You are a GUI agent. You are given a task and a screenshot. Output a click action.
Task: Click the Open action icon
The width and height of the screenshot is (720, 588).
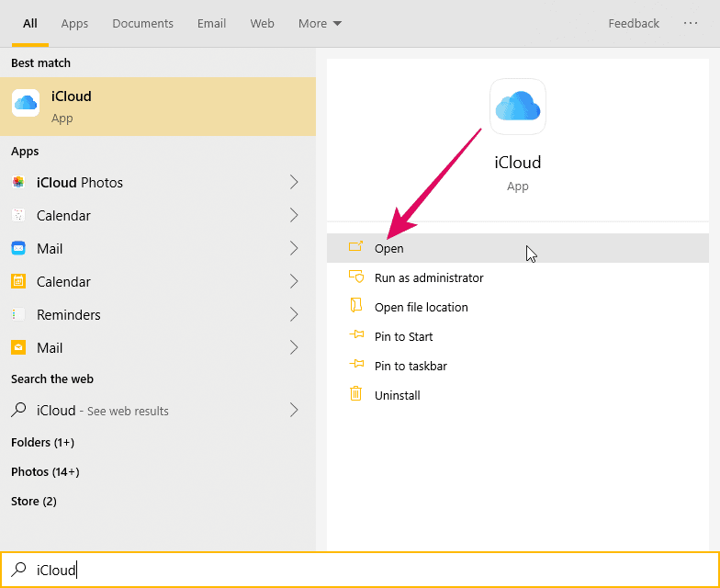click(356, 246)
